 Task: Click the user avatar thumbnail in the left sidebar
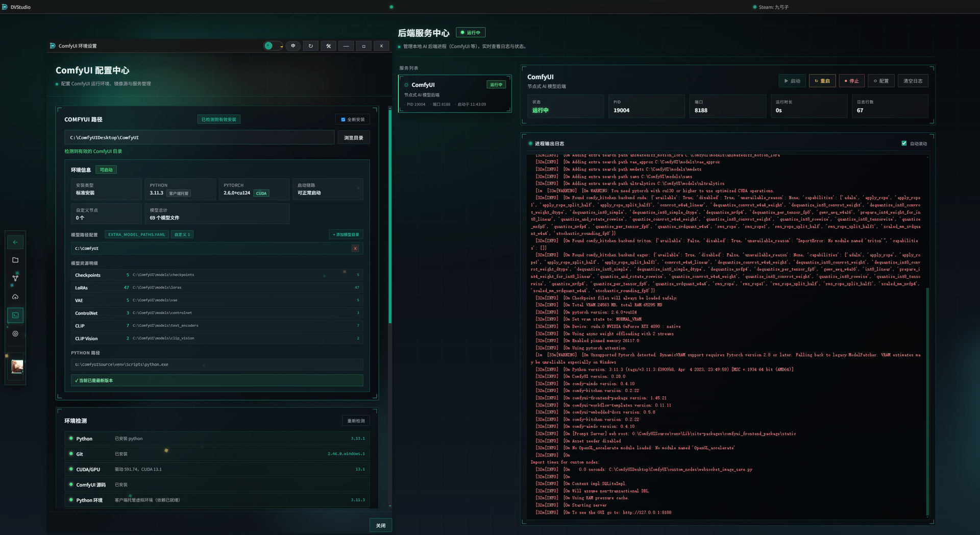(17, 366)
